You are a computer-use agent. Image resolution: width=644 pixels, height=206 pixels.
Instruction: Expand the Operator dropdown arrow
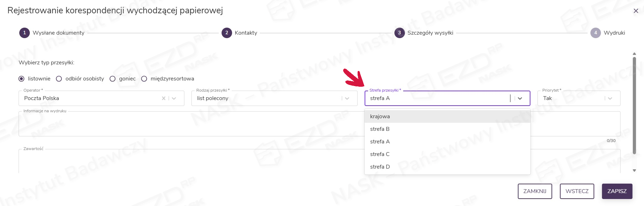pos(174,98)
